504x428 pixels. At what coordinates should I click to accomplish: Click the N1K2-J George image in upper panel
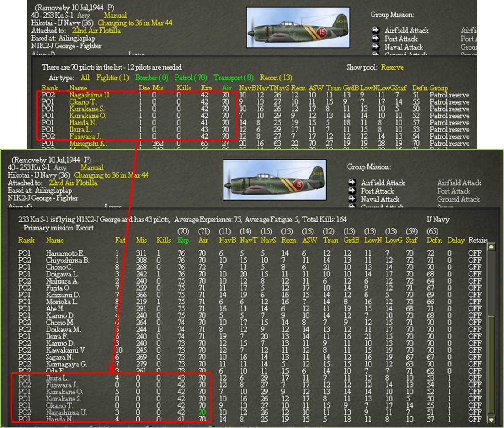(x=298, y=27)
